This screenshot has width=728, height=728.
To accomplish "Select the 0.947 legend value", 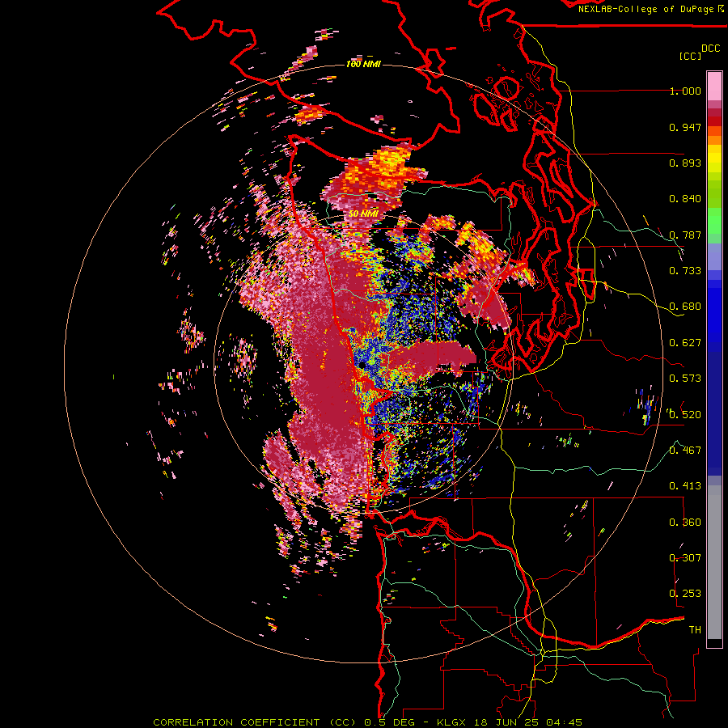I will tap(685, 127).
